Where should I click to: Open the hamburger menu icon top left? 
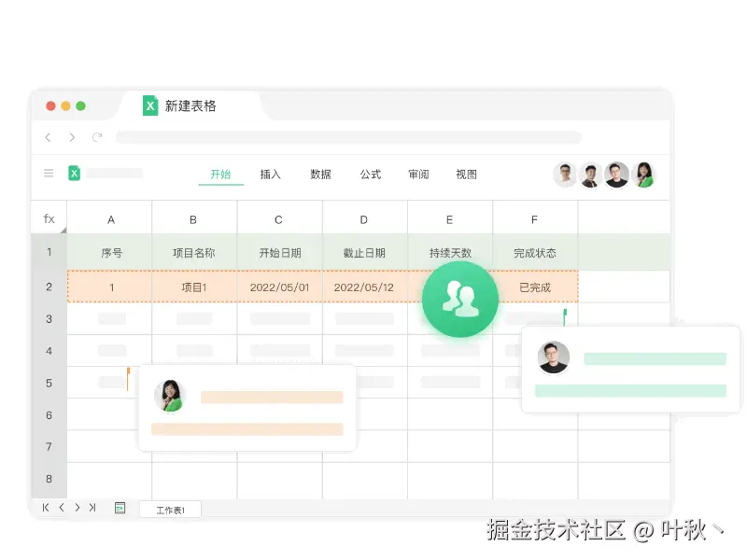coord(48,174)
